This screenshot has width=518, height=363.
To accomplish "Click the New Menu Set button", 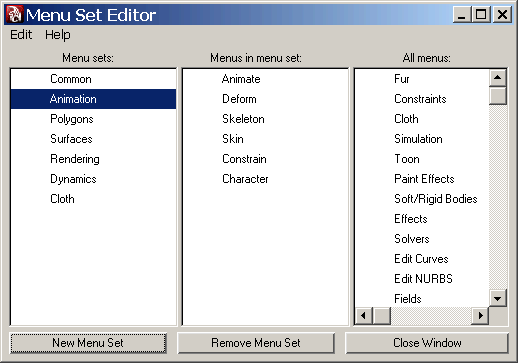I will click(x=88, y=343).
